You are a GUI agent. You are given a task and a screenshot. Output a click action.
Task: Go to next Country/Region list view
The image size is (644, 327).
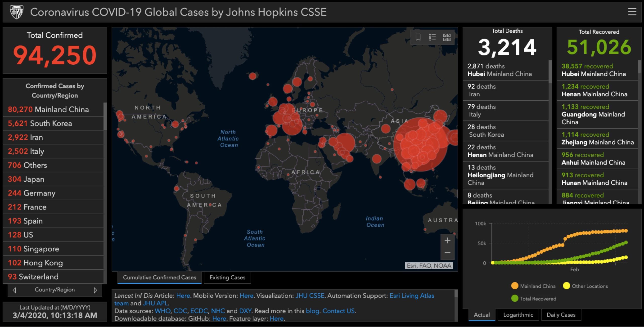(x=95, y=290)
